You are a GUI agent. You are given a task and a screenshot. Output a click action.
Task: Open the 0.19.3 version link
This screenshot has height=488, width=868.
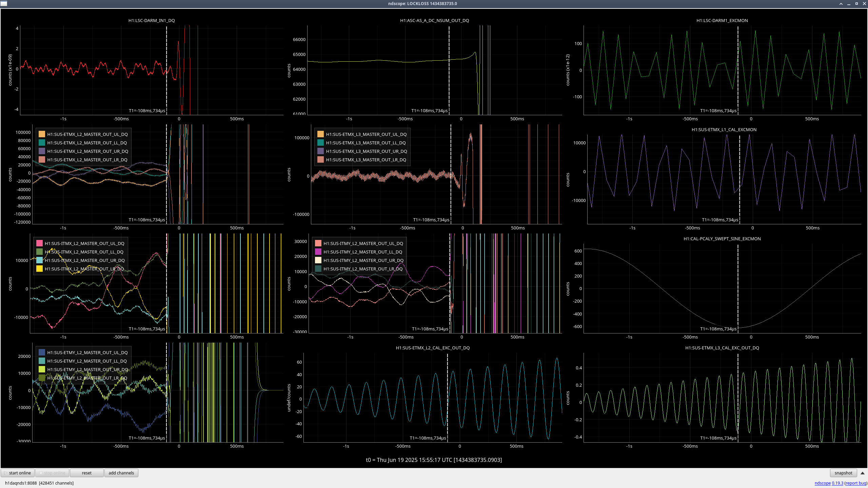[837, 483]
